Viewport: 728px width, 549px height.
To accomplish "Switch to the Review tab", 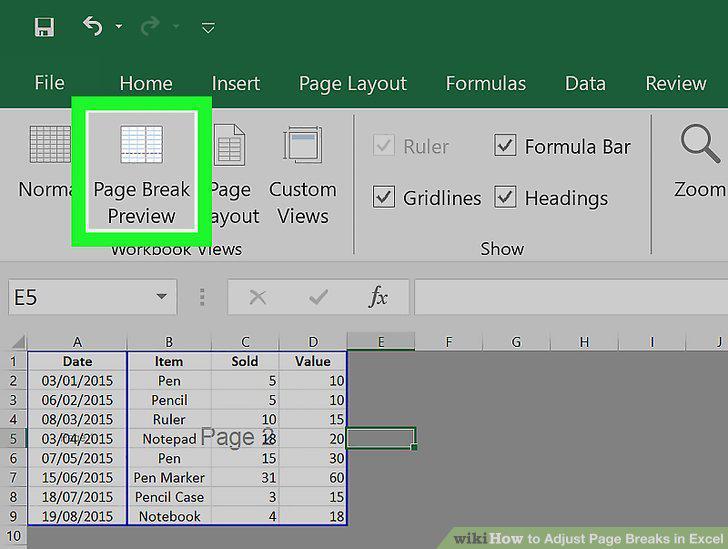I will (676, 84).
